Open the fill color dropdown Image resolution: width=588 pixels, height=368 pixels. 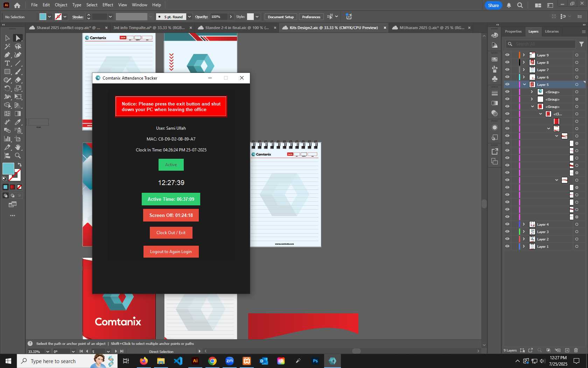click(x=49, y=17)
